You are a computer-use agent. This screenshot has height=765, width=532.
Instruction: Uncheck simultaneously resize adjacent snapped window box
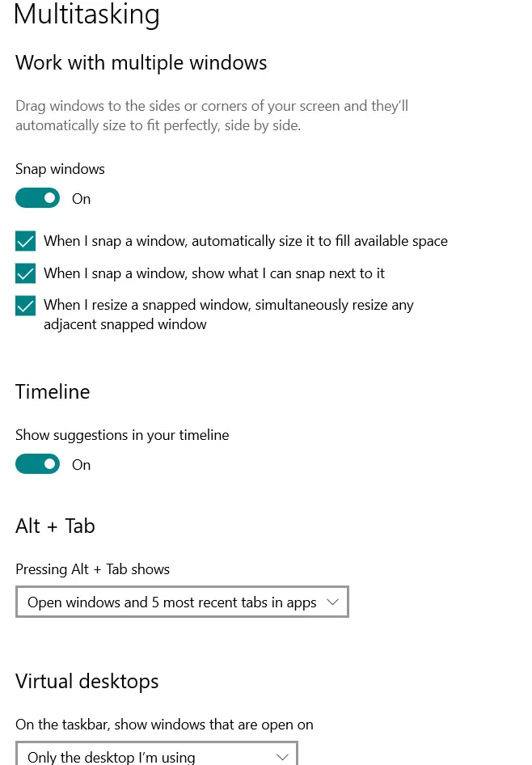pyautogui.click(x=26, y=306)
